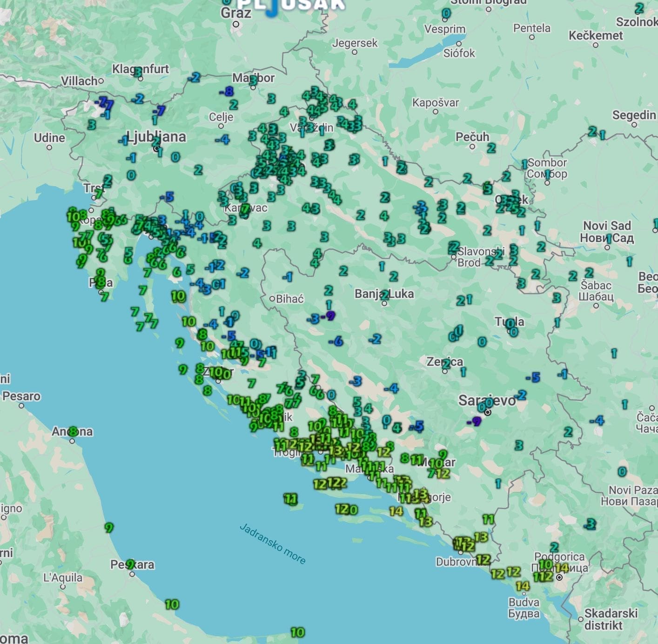Select the 14 marker above Budva

click(523, 586)
